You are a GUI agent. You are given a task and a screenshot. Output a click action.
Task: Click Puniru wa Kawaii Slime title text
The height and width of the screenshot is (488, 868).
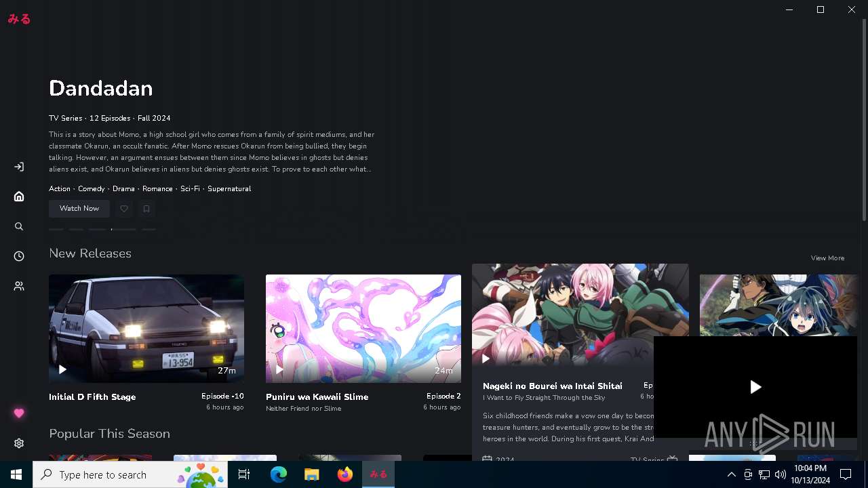(317, 397)
